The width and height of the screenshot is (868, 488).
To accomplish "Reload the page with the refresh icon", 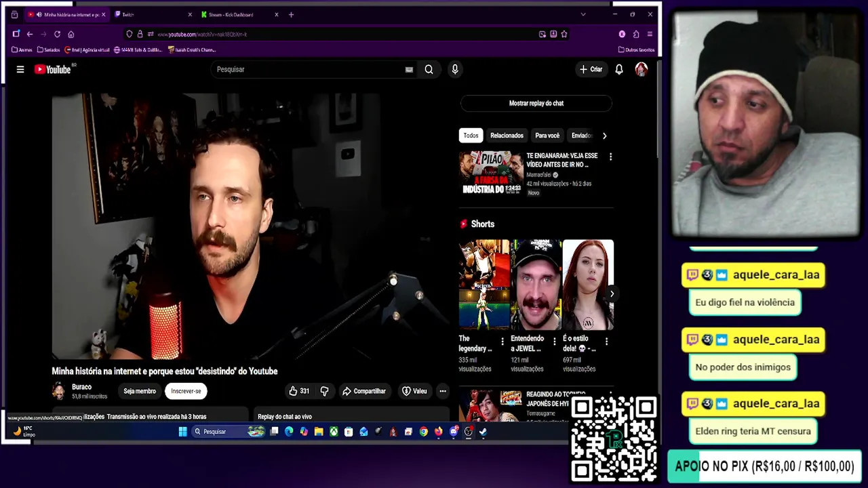I will point(57,34).
